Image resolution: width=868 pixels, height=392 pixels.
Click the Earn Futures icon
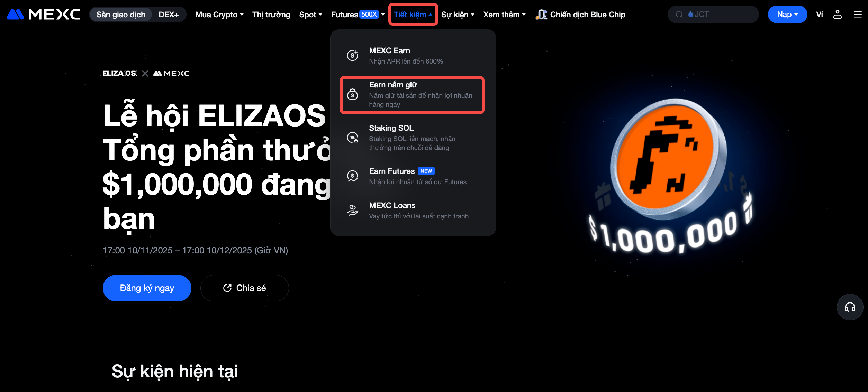click(352, 176)
